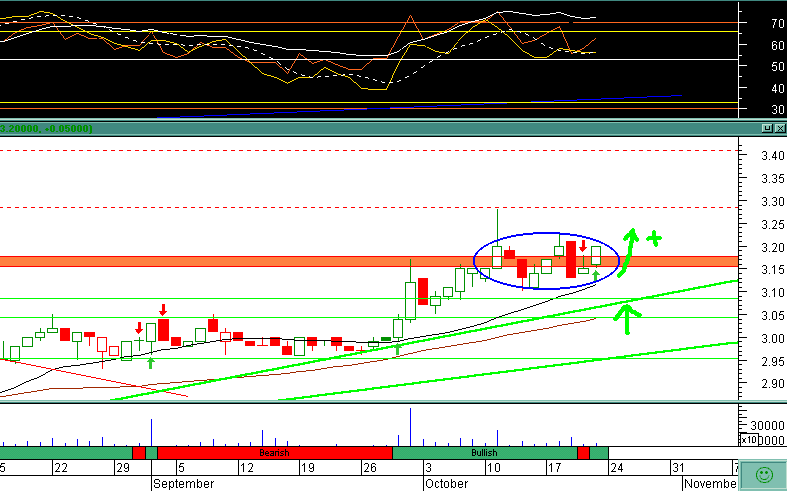Click the date label 19 on the axis

(x=308, y=468)
